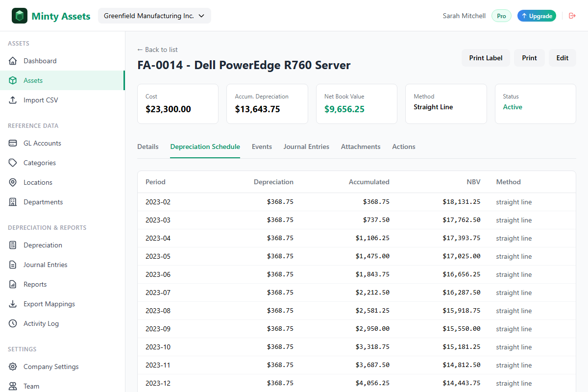Viewport: 588px width, 392px height.
Task: Select the Depreciation Schedule tab
Action: point(205,147)
